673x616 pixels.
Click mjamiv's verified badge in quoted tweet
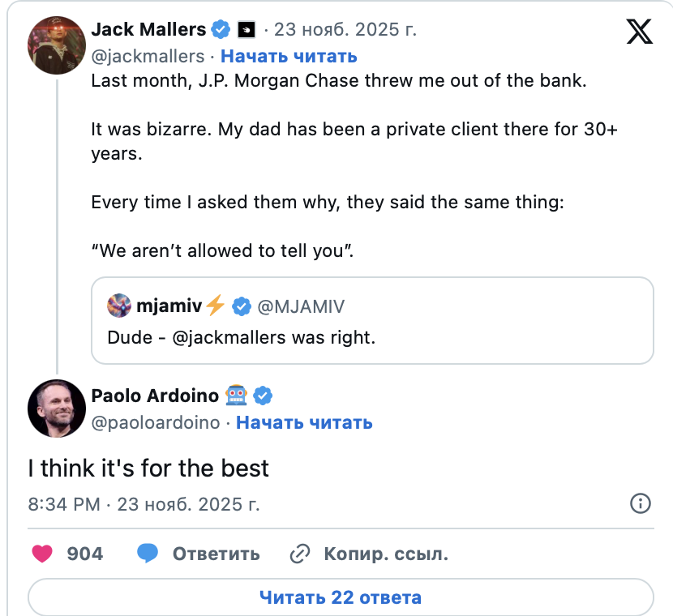tap(241, 306)
